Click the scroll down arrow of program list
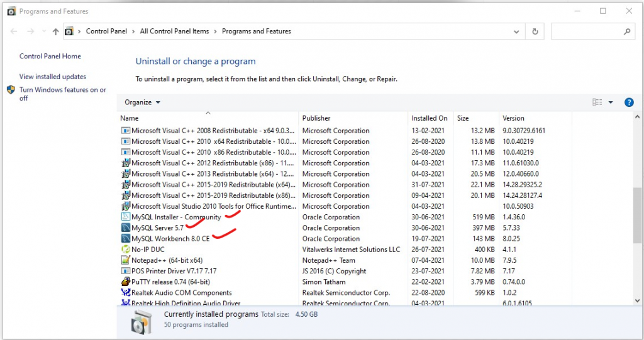Screen dimensions: 644x340 [638, 300]
